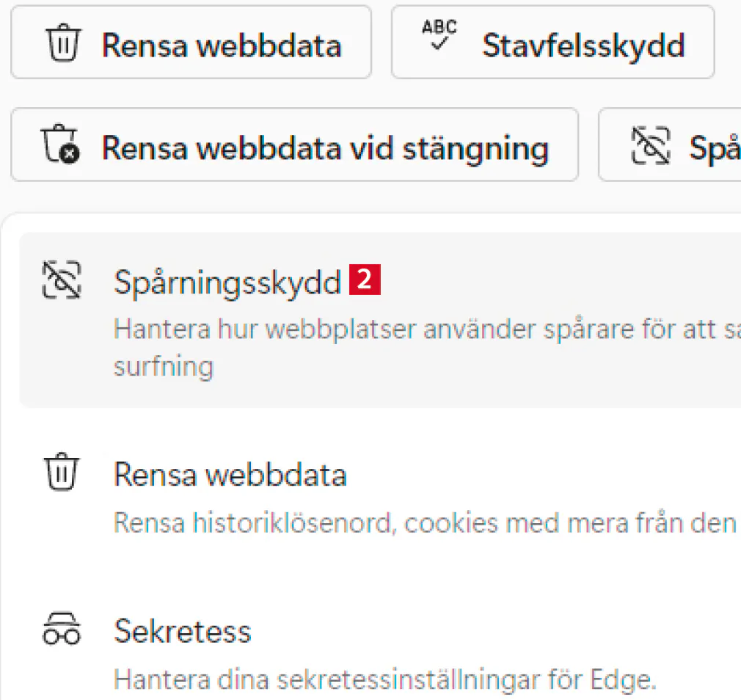The image size is (741, 700).
Task: Click the trash icon in the top Rensa webbdata button
Action: click(65, 45)
